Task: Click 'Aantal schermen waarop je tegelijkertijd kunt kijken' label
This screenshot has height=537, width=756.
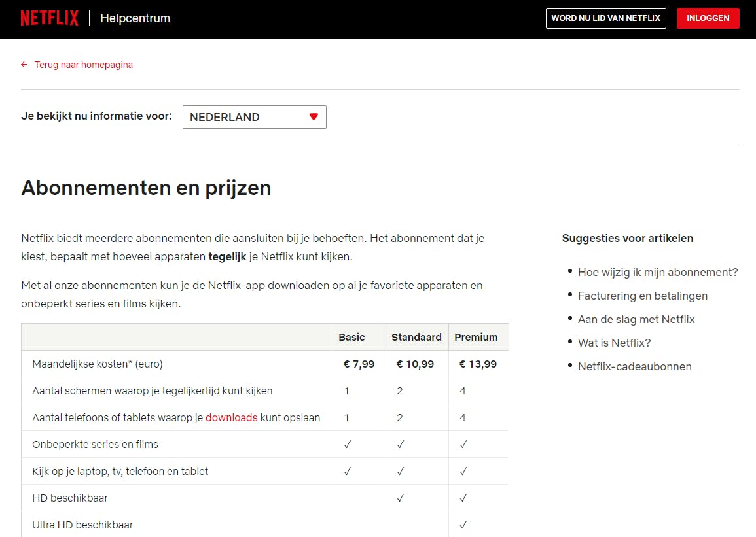Action: tap(153, 391)
